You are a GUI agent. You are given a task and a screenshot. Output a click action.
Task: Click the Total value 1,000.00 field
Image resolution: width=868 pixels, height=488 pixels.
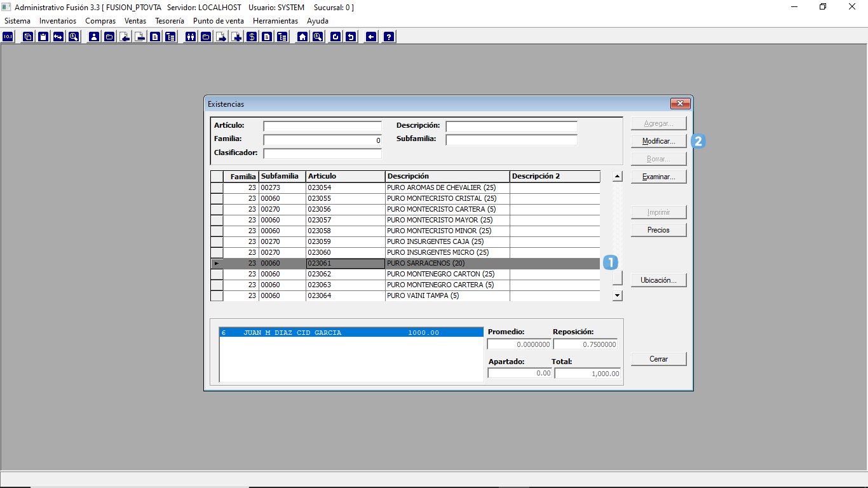588,374
